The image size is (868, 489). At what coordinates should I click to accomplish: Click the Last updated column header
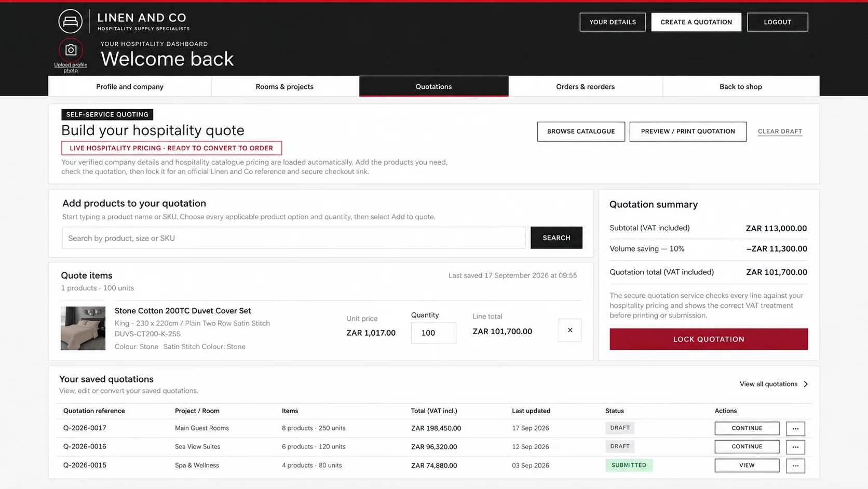tap(531, 411)
